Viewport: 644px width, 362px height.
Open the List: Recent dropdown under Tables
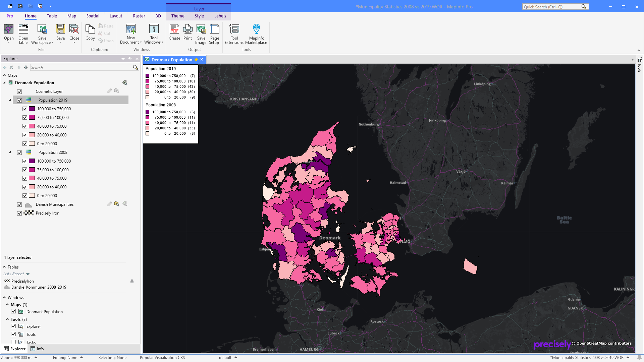pos(28,274)
